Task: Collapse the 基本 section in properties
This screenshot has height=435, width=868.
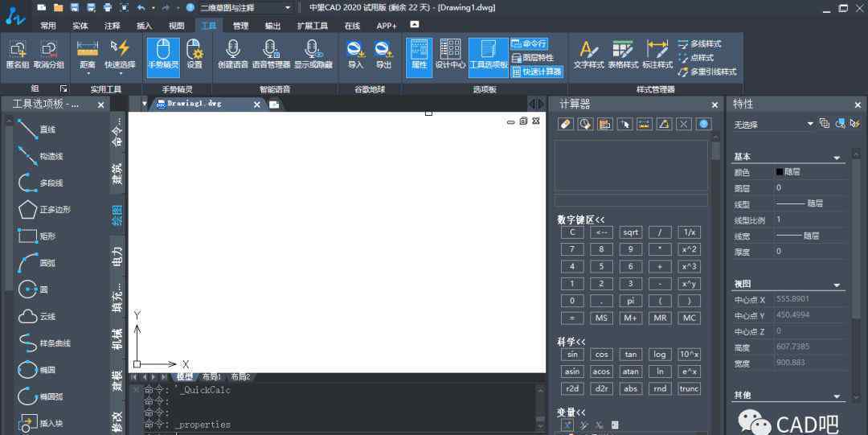Action: pyautogui.click(x=837, y=158)
